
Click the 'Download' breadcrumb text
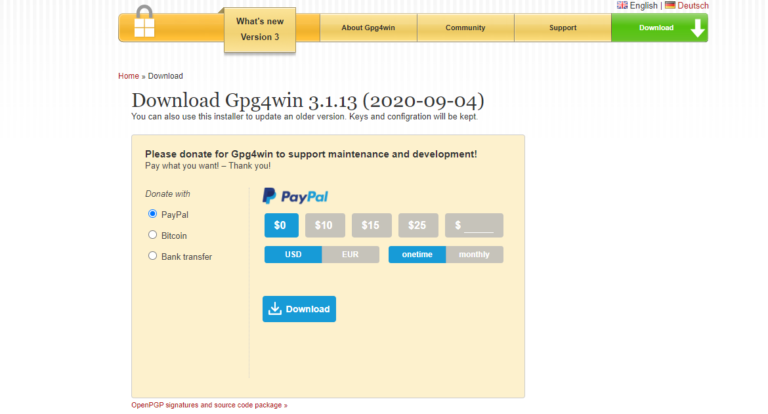[x=166, y=76]
